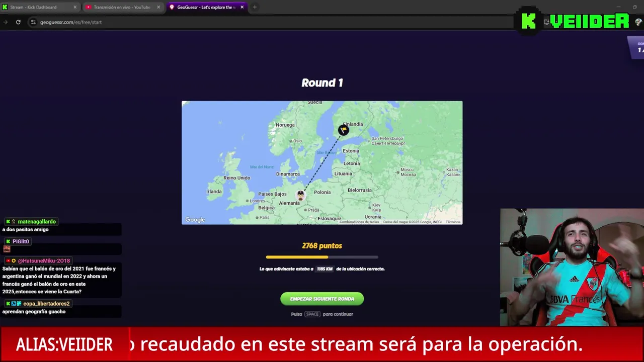Click the Round 1 heading
Screen dimensions: 644x362
[x=322, y=83]
